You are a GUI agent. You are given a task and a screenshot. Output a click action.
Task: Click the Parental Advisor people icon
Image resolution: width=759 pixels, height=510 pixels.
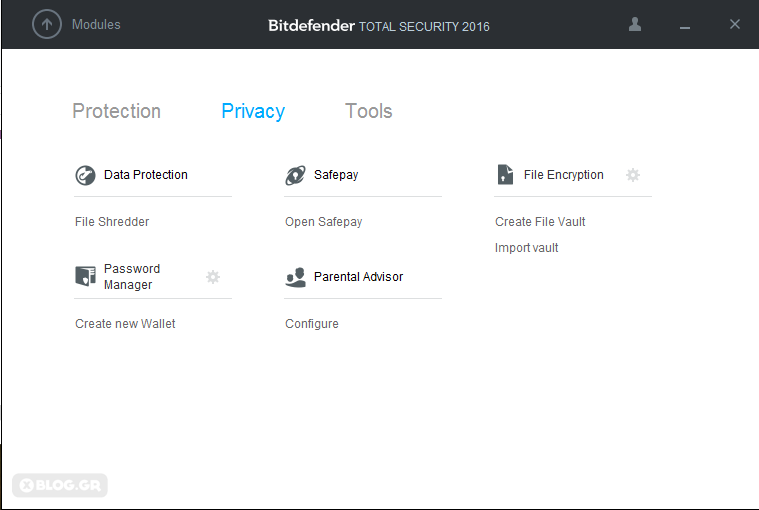295,277
